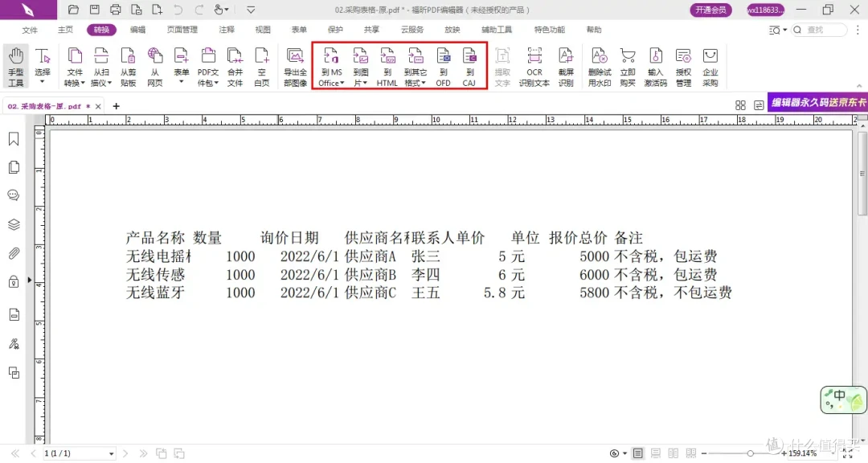Convert to HTML (到HTML)
Image resolution: width=868 pixels, height=463 pixels.
(387, 67)
